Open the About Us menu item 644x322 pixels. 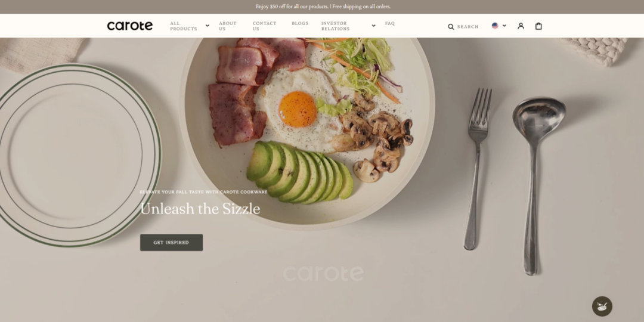pos(228,26)
